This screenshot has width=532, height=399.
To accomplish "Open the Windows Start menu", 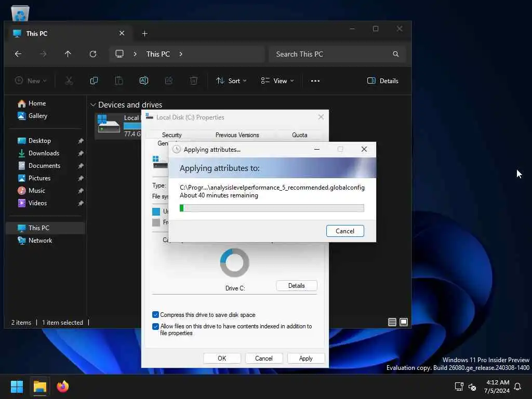I will 17,387.
